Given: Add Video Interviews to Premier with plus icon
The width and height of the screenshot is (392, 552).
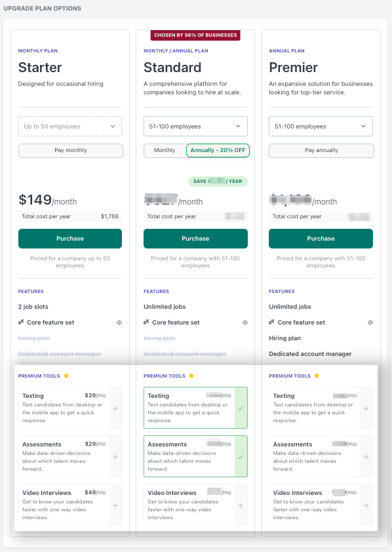Looking at the screenshot, I should coord(366,504).
